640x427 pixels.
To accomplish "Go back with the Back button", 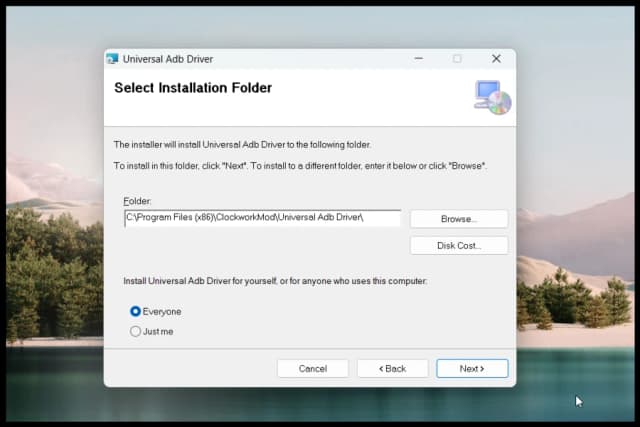I will pyautogui.click(x=393, y=369).
